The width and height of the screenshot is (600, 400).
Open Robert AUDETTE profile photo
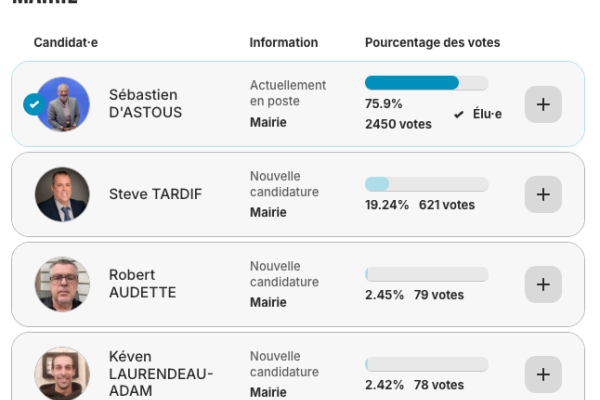click(x=62, y=284)
